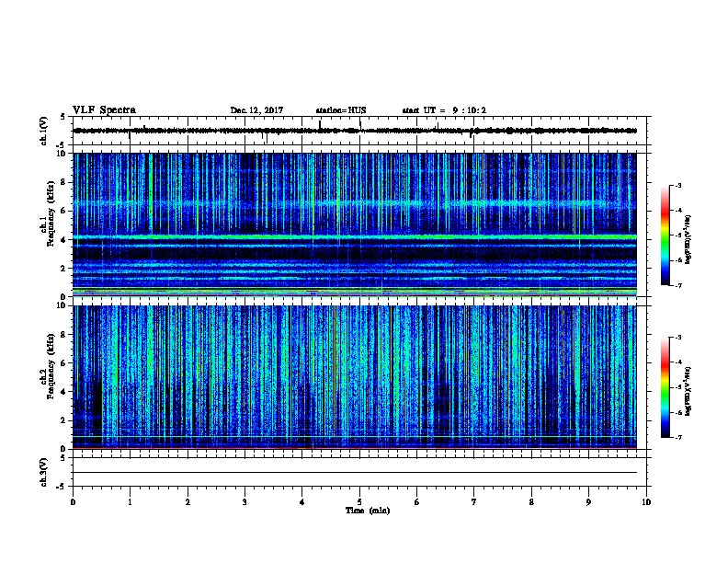Click the 'station=HUS' label

coord(341,110)
